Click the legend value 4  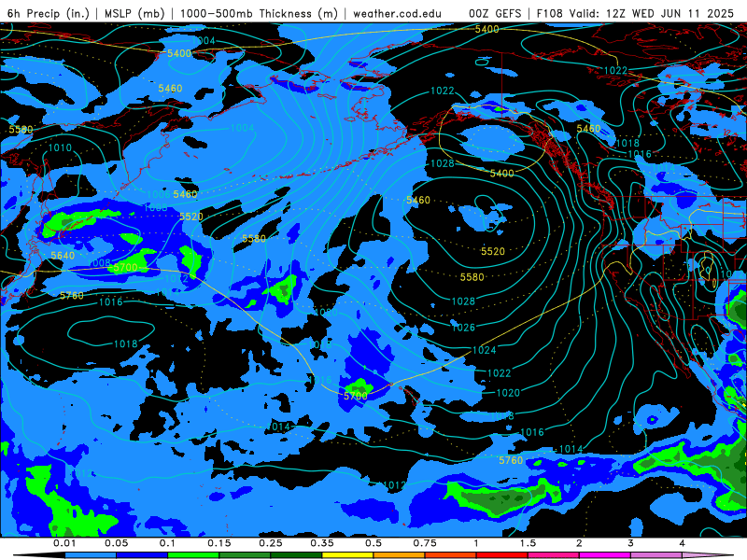coord(682,543)
